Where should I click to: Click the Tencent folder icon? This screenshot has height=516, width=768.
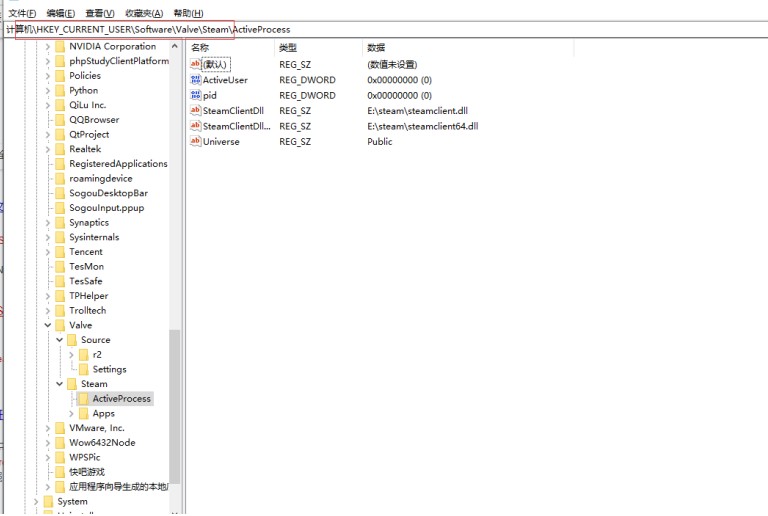[60, 252]
